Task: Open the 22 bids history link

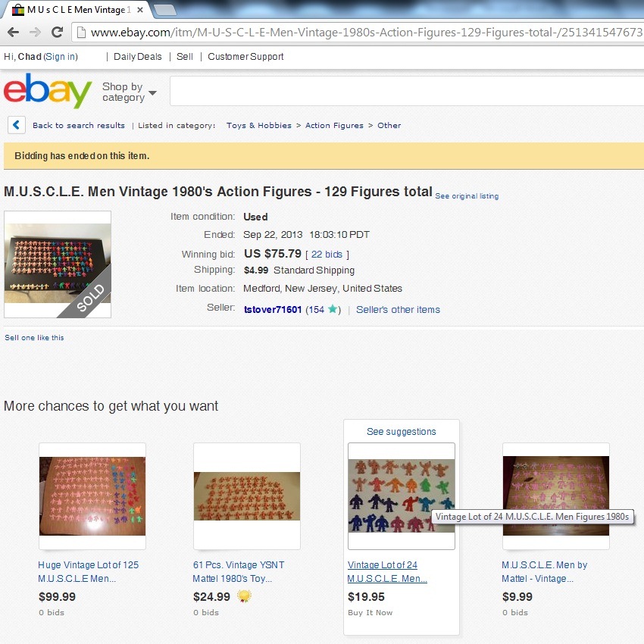Action: click(327, 255)
